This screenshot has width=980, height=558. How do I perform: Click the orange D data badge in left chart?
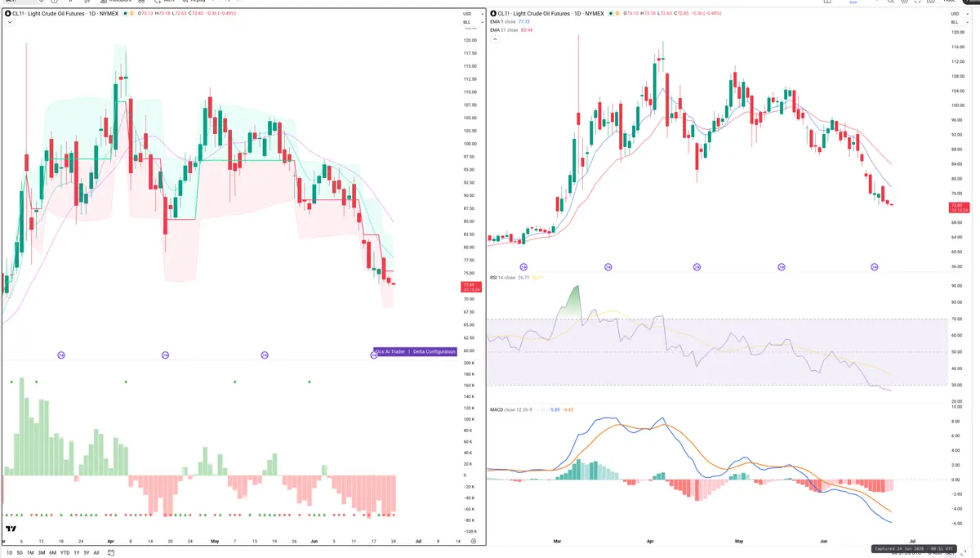[x=133, y=14]
